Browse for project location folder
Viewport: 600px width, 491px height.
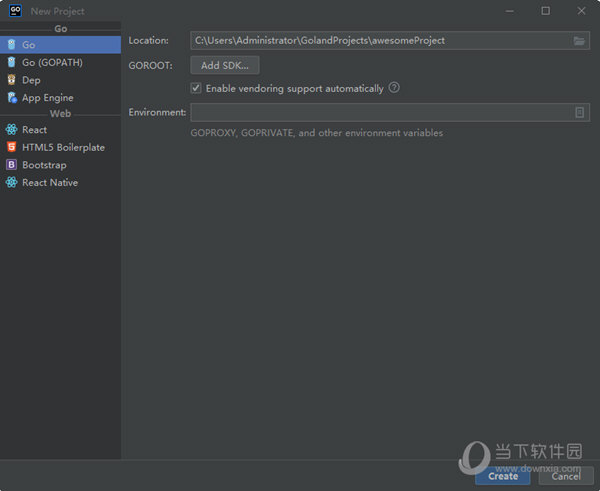point(579,41)
